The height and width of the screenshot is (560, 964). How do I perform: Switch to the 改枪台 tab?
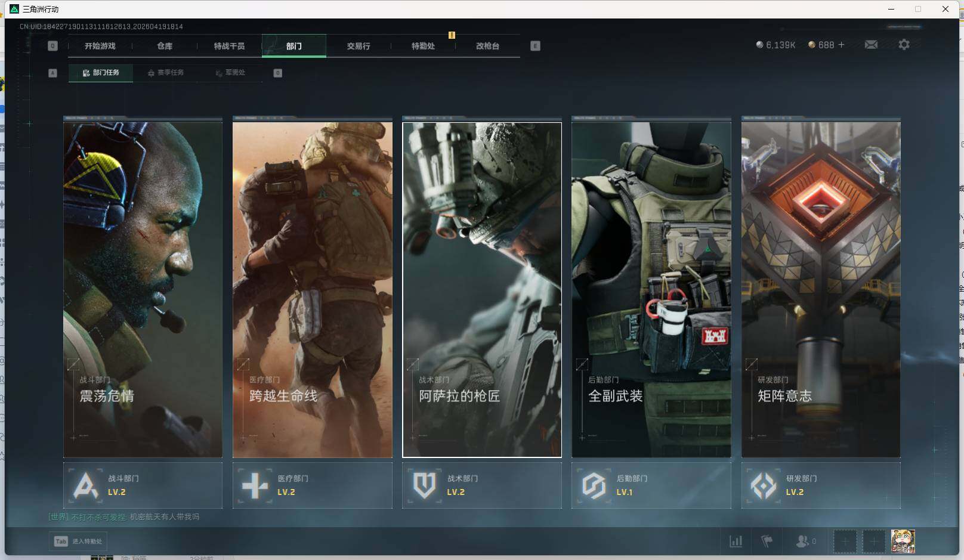tap(487, 46)
